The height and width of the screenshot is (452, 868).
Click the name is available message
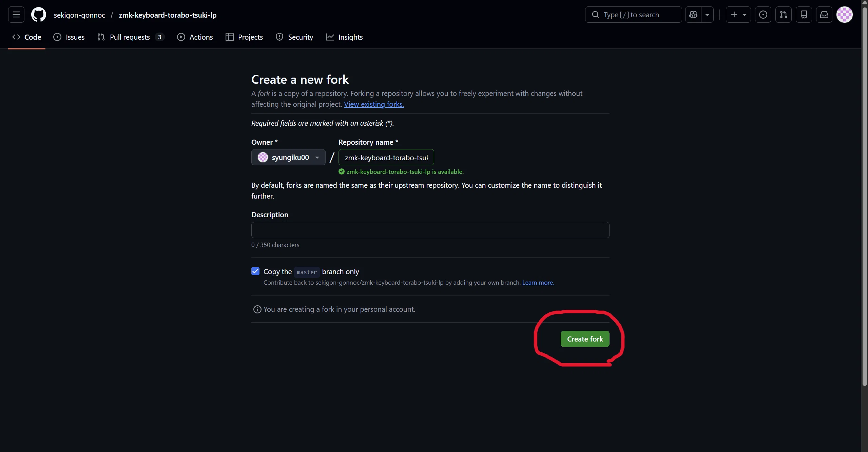point(401,172)
